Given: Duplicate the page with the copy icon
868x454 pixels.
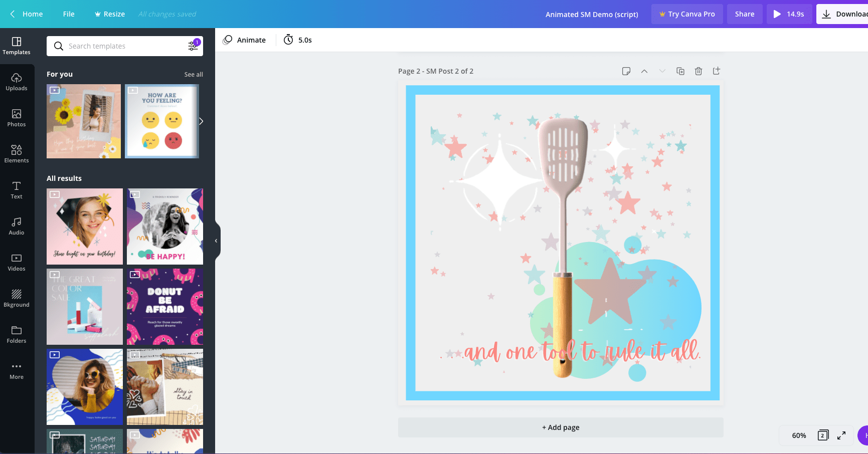Looking at the screenshot, I should [x=680, y=71].
